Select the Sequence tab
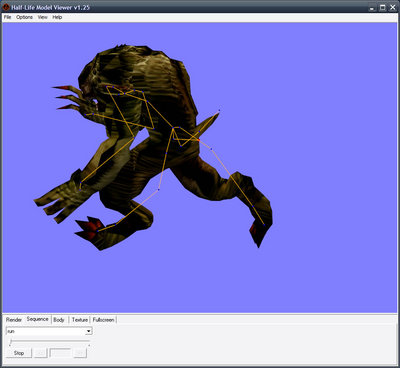Image resolution: width=400 pixels, height=368 pixels. click(x=37, y=319)
